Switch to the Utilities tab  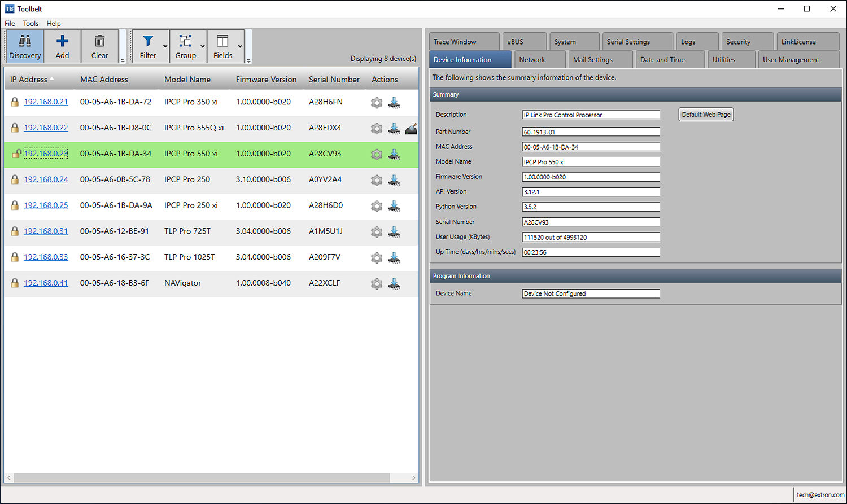pos(731,59)
